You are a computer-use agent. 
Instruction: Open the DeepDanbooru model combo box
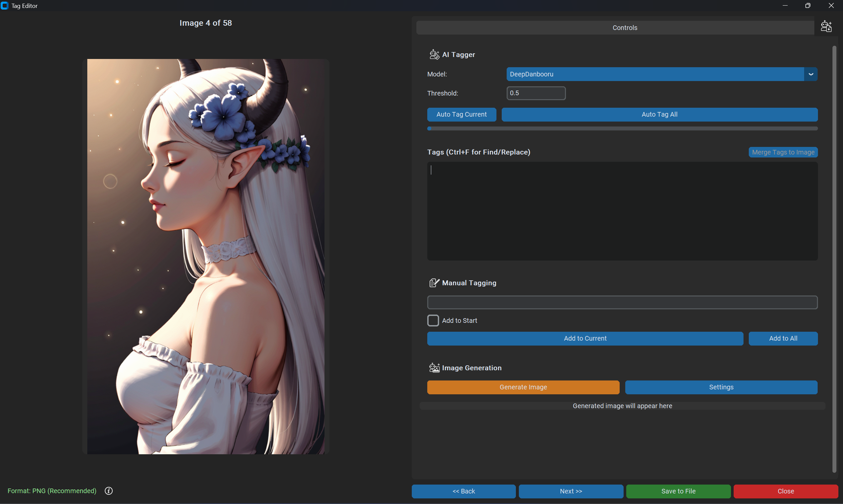click(655, 74)
